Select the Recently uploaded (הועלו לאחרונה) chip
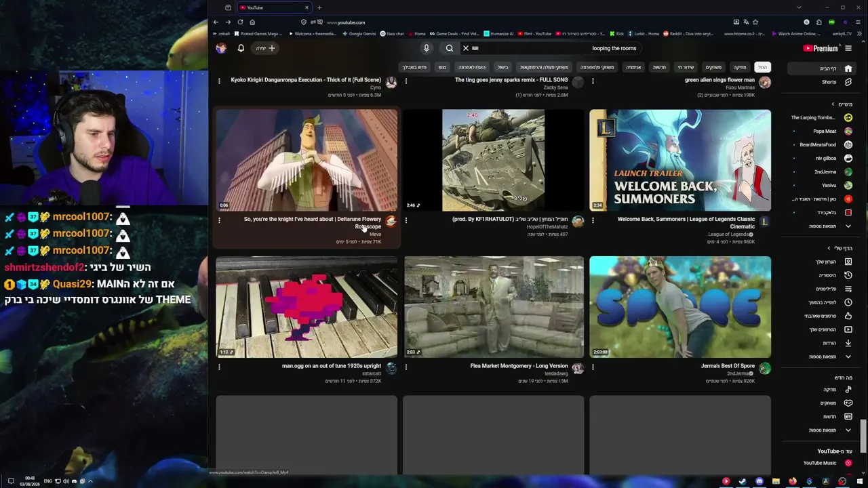868x488 pixels. click(x=472, y=67)
